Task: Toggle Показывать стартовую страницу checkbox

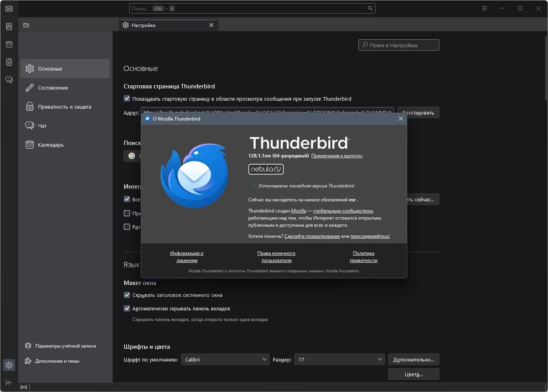Action: [x=127, y=99]
